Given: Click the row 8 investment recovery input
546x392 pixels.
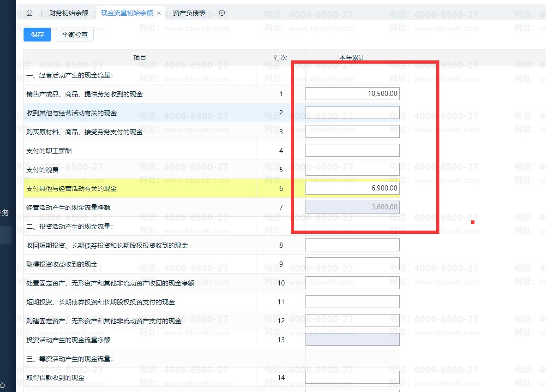Looking at the screenshot, I should [x=352, y=245].
